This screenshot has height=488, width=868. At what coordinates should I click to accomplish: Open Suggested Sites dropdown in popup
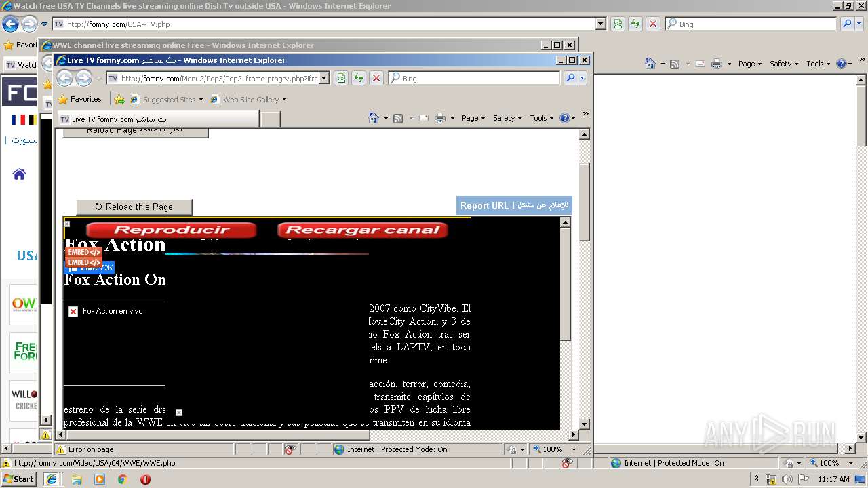201,100
